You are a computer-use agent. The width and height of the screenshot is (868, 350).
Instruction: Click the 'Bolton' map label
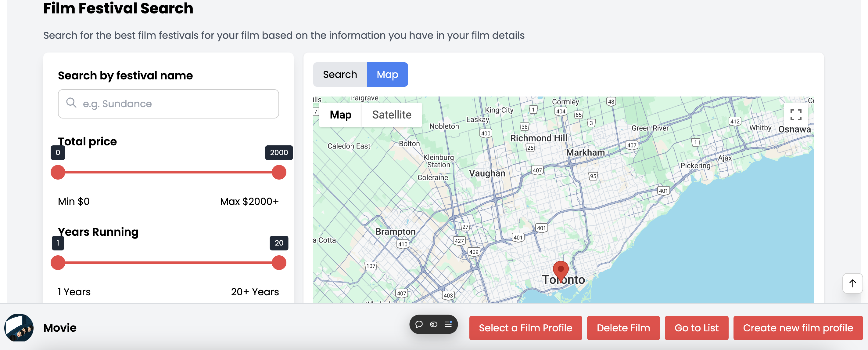pyautogui.click(x=409, y=144)
